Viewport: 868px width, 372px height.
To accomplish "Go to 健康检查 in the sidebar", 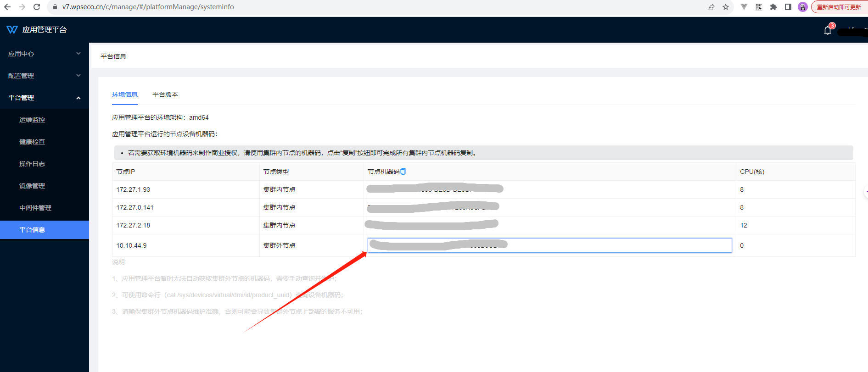I will click(x=32, y=142).
